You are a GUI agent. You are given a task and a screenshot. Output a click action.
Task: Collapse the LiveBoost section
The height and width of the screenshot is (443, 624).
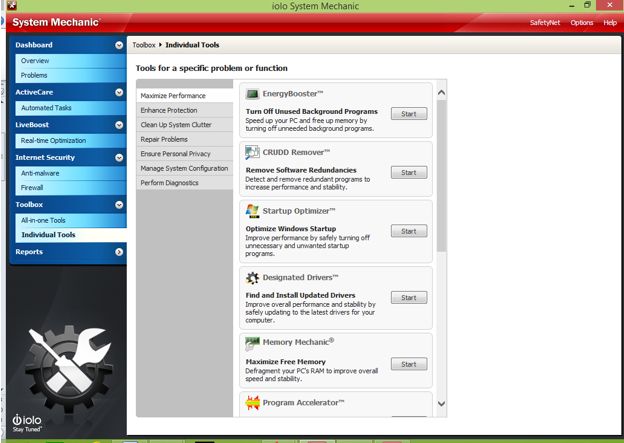tap(119, 125)
